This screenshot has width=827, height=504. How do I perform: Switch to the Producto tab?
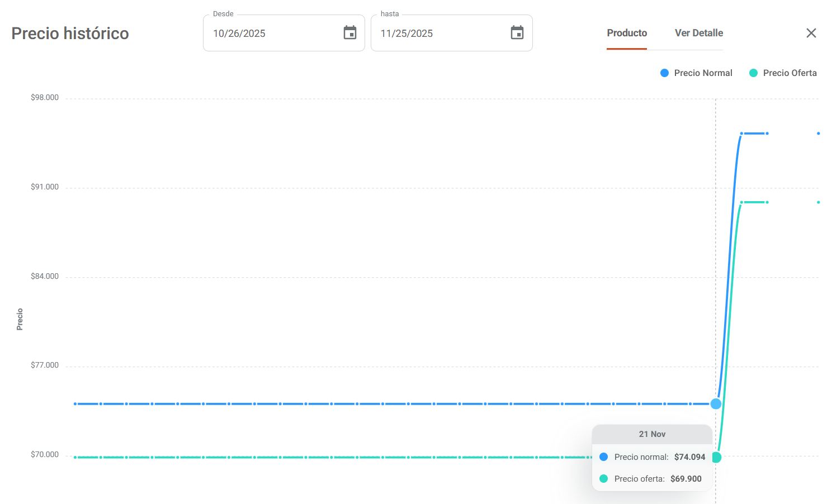pyautogui.click(x=627, y=33)
